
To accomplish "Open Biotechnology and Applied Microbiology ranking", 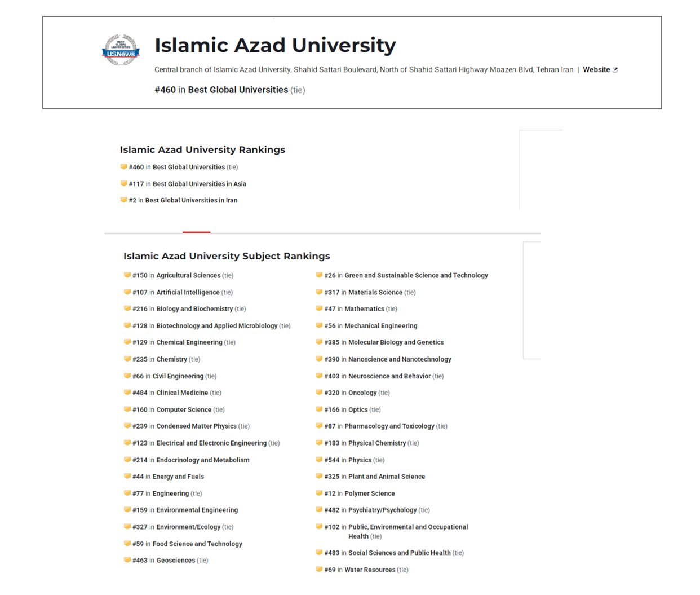I will click(217, 326).
